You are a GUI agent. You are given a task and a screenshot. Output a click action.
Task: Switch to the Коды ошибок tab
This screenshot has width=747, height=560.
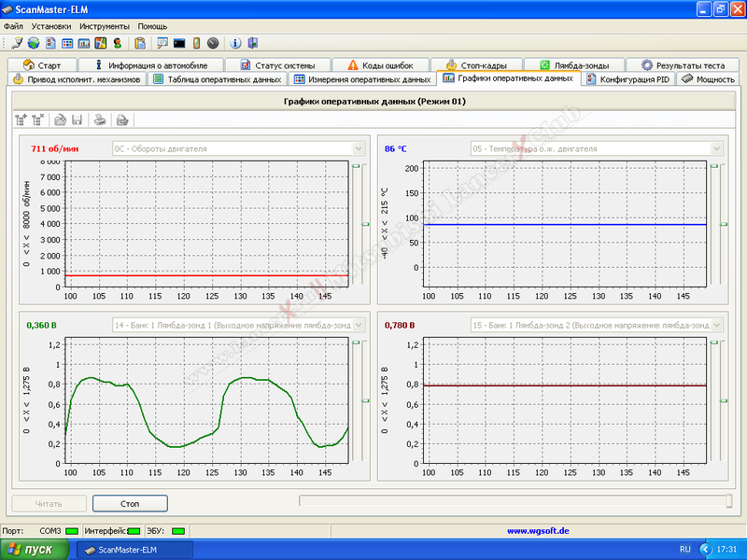click(x=380, y=64)
